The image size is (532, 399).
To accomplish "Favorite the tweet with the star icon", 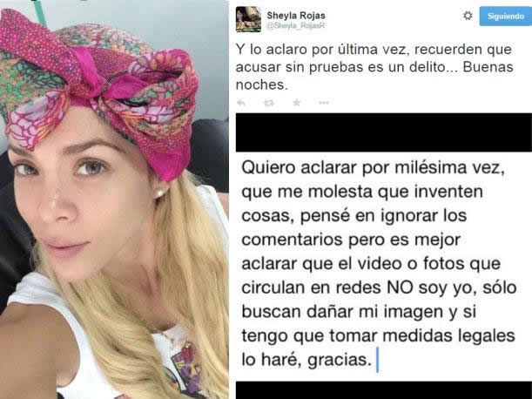I will click(x=297, y=103).
